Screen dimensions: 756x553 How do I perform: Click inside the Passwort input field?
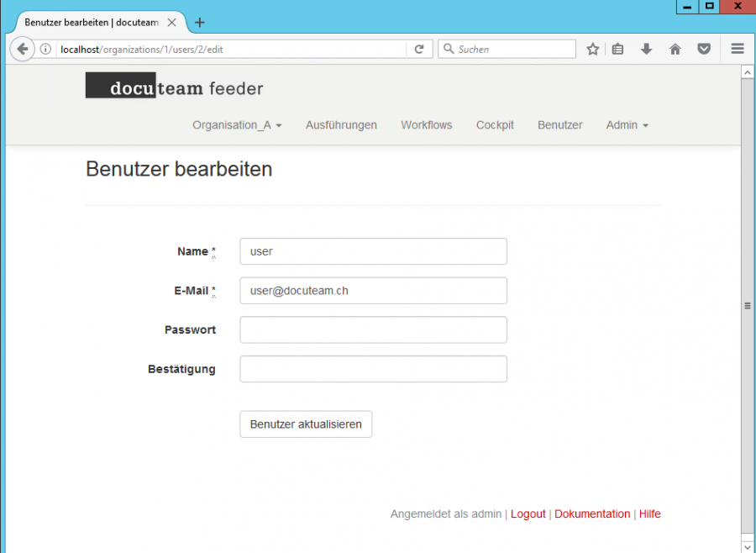pyautogui.click(x=373, y=329)
